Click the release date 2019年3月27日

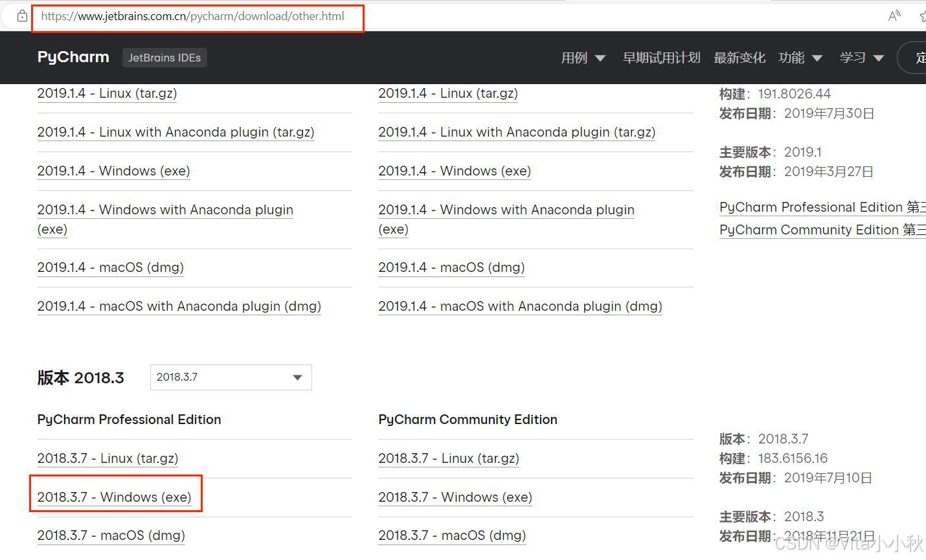tap(829, 172)
